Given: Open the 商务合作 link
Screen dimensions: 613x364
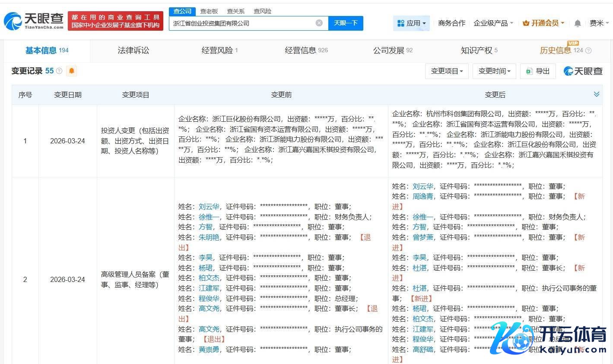Looking at the screenshot, I should coord(451,23).
